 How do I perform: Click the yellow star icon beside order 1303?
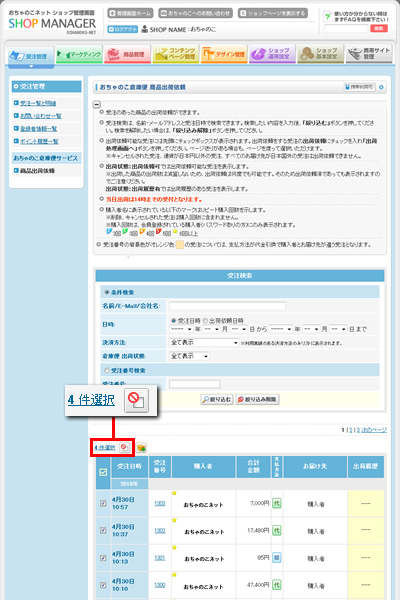174,493
